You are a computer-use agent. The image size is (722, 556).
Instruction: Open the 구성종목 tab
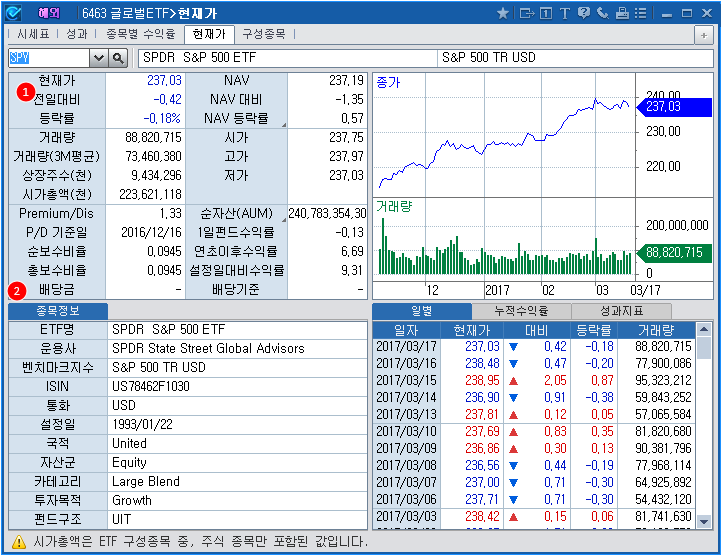264,34
